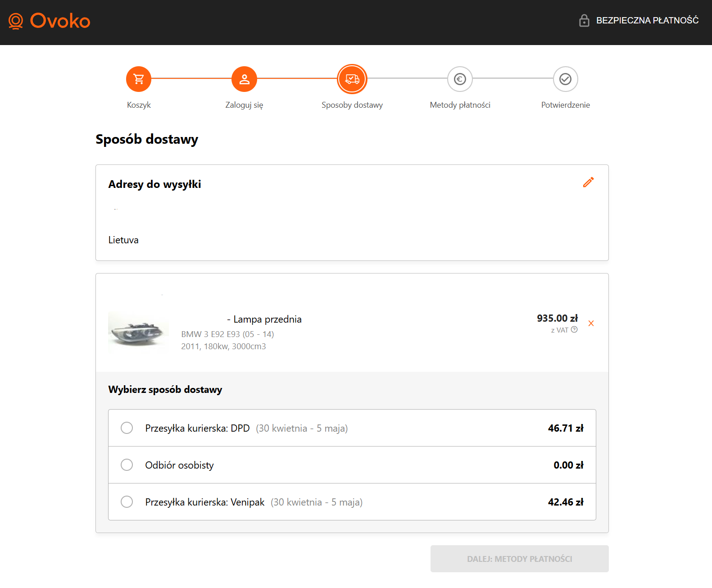The image size is (712, 588).
Task: Click the 0.00 zł pickup price
Action: pos(568,465)
